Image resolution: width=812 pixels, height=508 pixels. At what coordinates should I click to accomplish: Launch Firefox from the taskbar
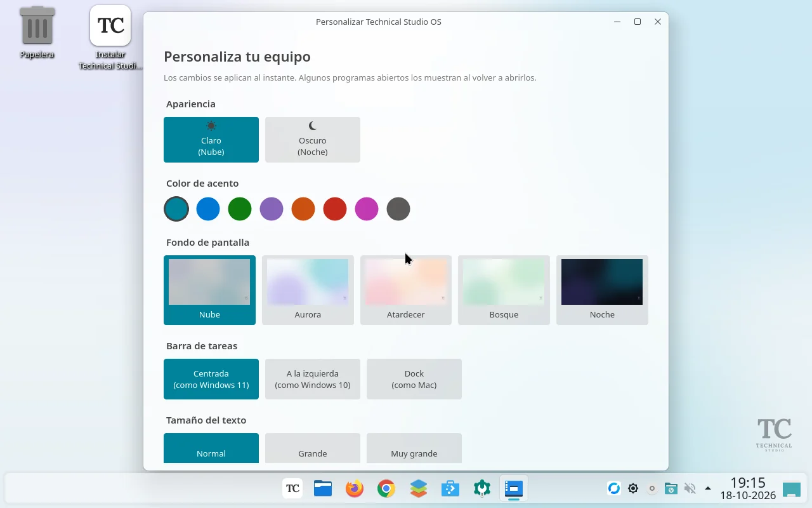coord(355,488)
